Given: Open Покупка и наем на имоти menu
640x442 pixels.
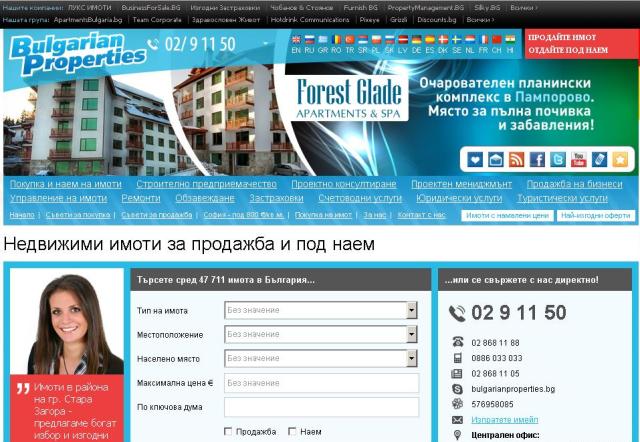Looking at the screenshot, I should 66,184.
